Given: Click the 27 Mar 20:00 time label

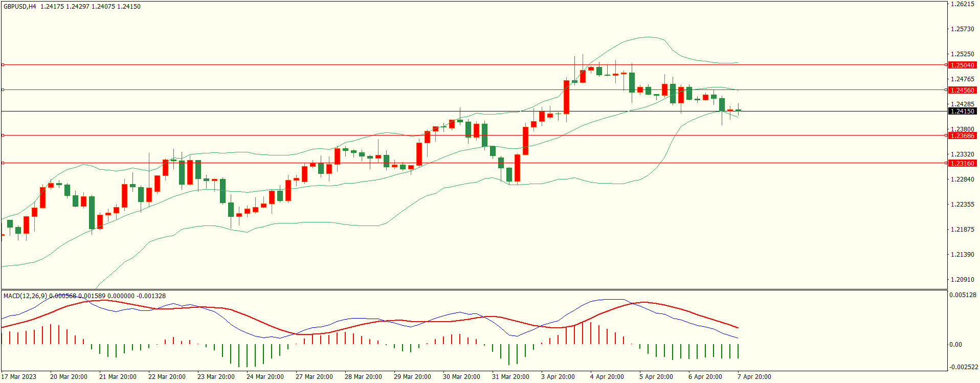Looking at the screenshot, I should coord(314,377).
